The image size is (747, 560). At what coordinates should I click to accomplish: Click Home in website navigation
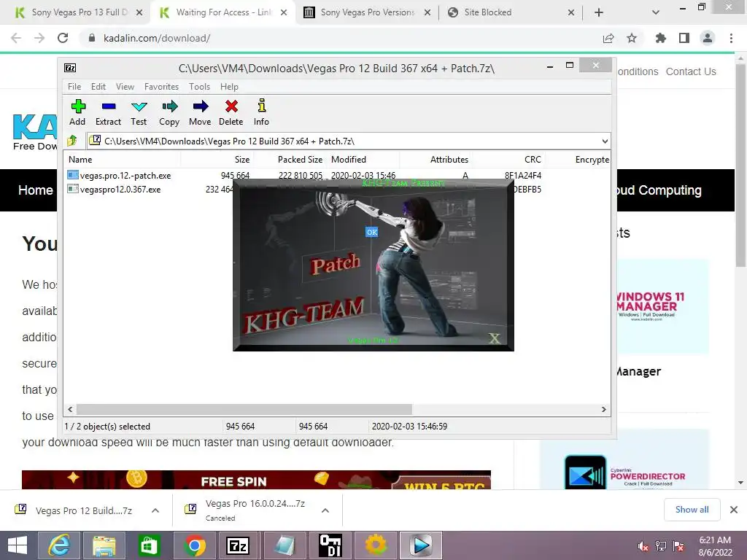(x=35, y=190)
